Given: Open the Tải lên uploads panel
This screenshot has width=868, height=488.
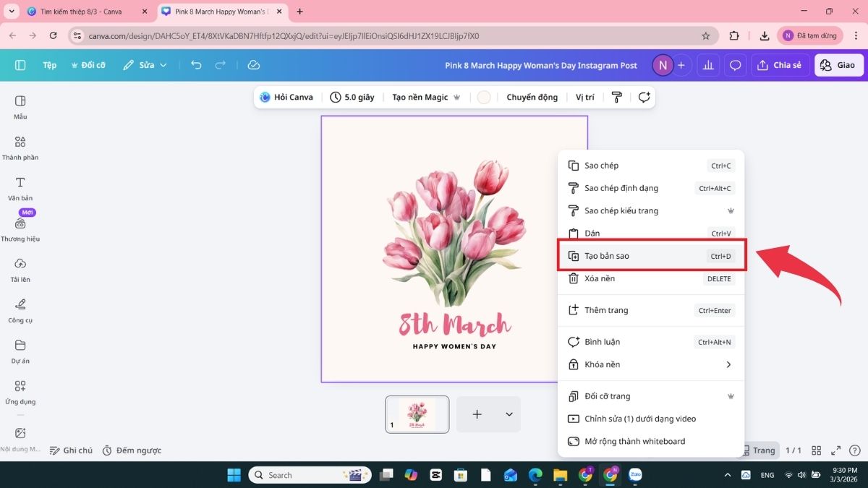Looking at the screenshot, I should (20, 269).
